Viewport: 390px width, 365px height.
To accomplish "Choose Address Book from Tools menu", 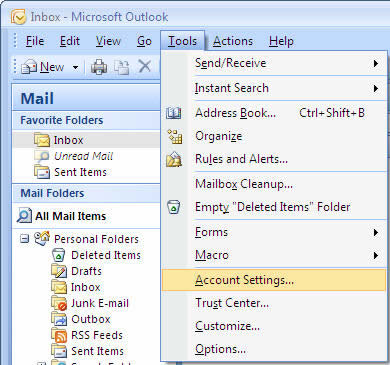I will click(274, 113).
